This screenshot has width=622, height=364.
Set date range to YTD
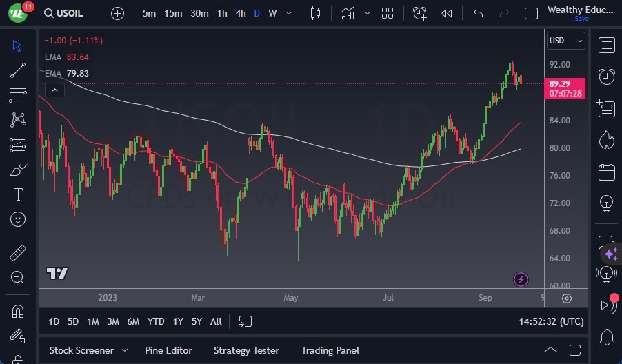156,321
